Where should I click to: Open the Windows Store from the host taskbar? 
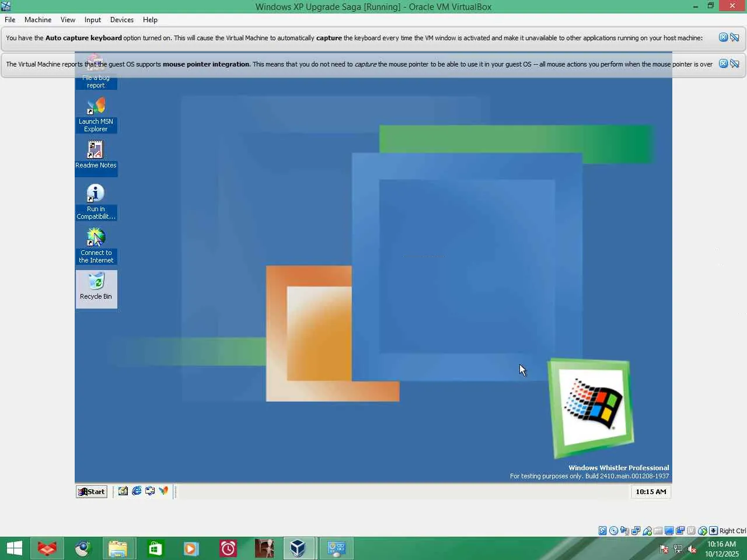tap(155, 548)
